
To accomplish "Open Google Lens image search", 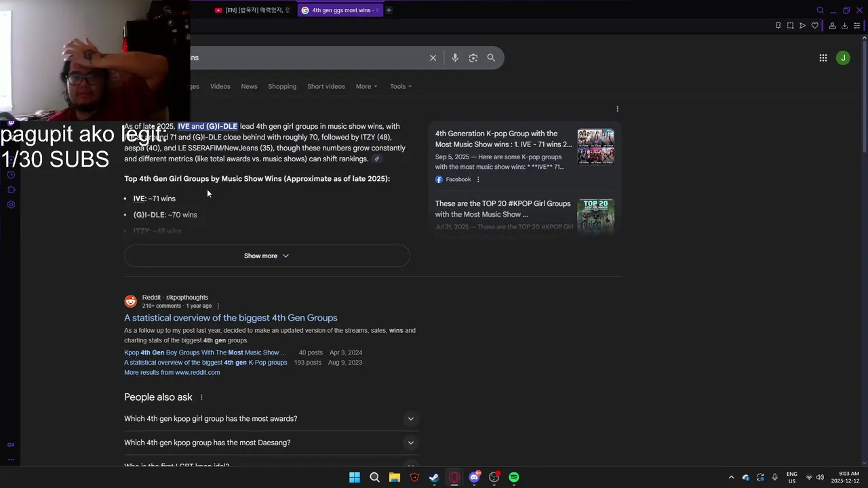I will coord(473,58).
